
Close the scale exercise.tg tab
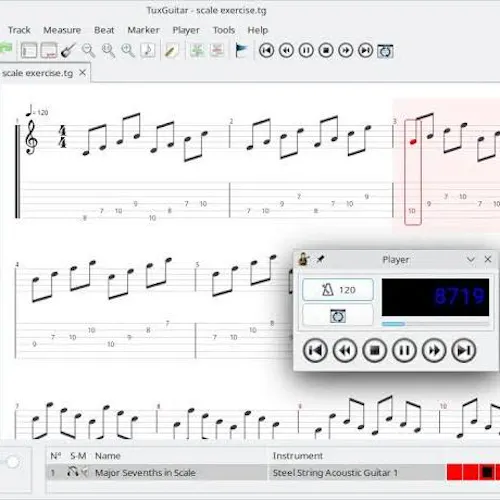pyautogui.click(x=82, y=72)
